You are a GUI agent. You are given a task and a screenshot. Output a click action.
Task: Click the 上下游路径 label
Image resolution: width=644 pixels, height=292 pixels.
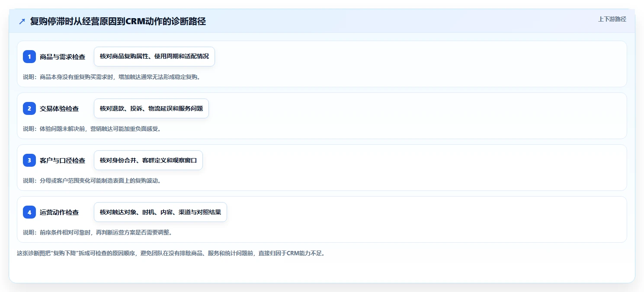tap(612, 19)
